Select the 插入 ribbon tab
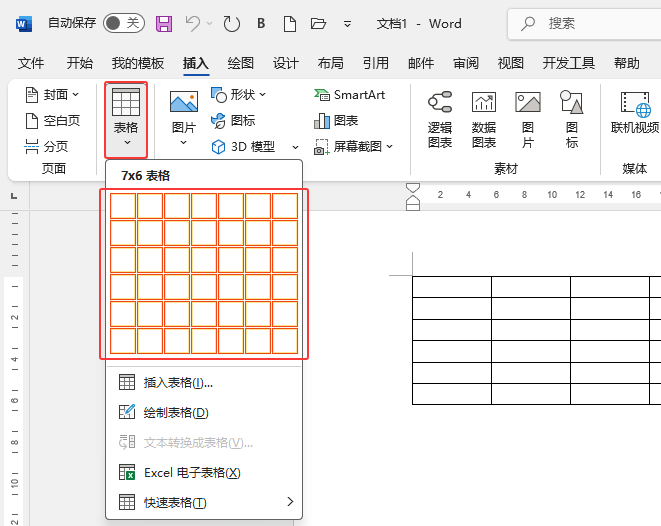The width and height of the screenshot is (661, 526). coord(196,63)
